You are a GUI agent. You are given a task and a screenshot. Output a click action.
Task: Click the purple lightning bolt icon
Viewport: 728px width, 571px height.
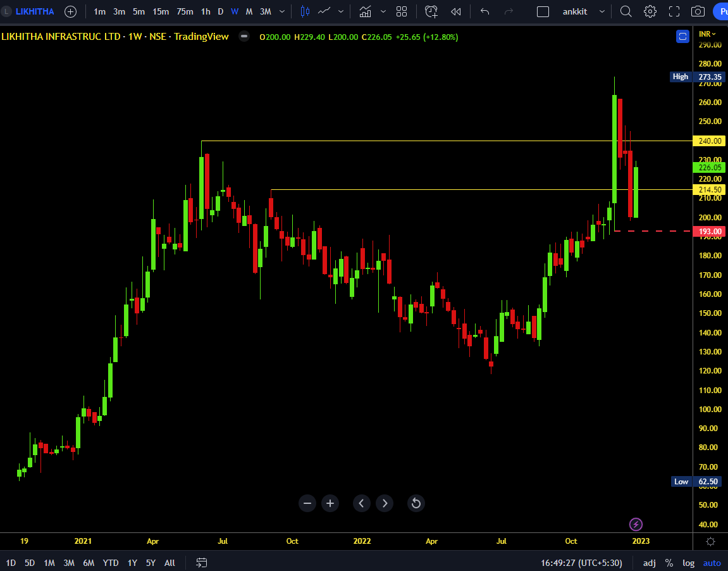(x=636, y=525)
